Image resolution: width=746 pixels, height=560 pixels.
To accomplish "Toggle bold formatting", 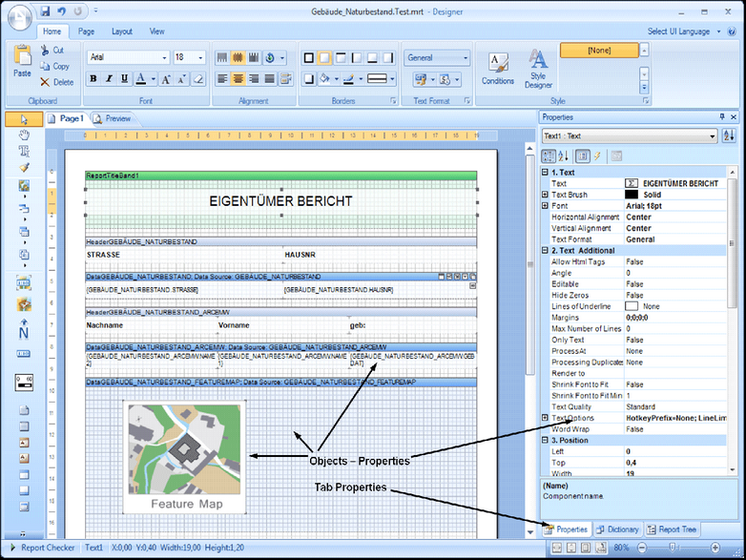I will (x=93, y=79).
